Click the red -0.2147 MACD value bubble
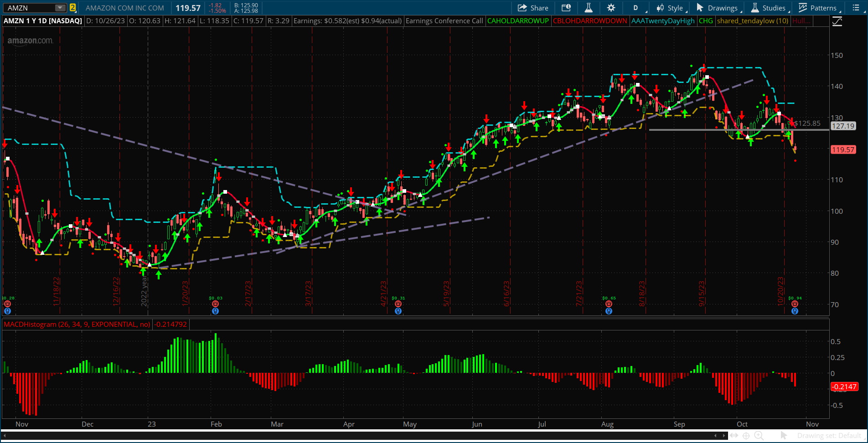The image size is (868, 443). point(844,387)
